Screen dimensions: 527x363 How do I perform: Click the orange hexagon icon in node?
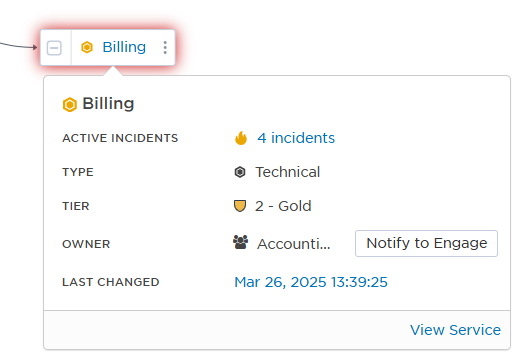[87, 47]
